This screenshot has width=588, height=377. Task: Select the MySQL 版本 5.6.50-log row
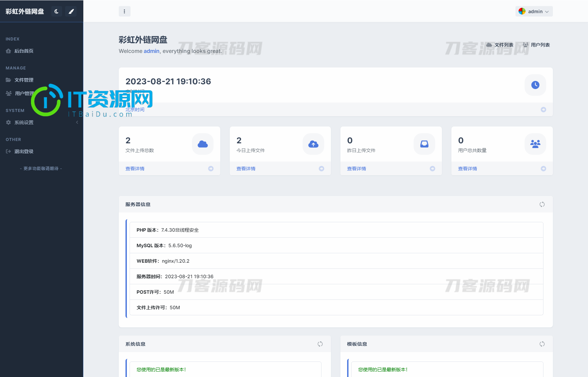click(336, 245)
